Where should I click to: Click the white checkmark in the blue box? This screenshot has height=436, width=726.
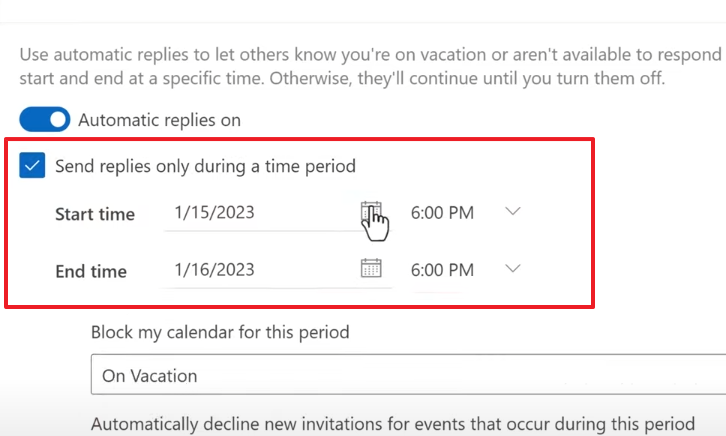pos(32,165)
